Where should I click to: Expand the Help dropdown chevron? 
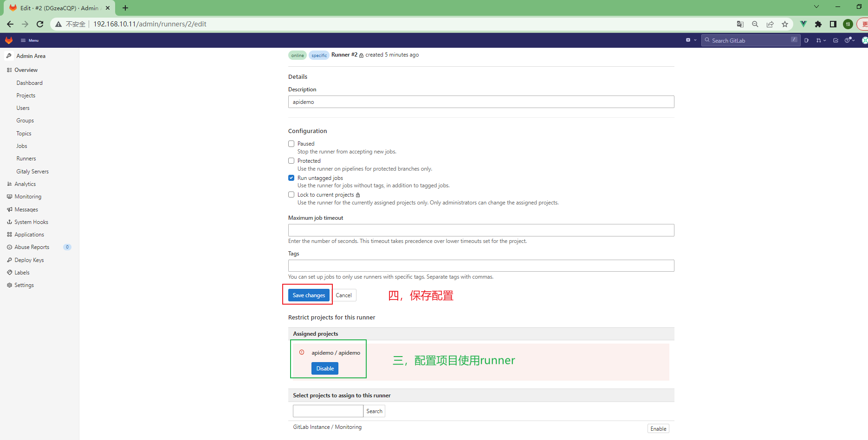coord(854,40)
